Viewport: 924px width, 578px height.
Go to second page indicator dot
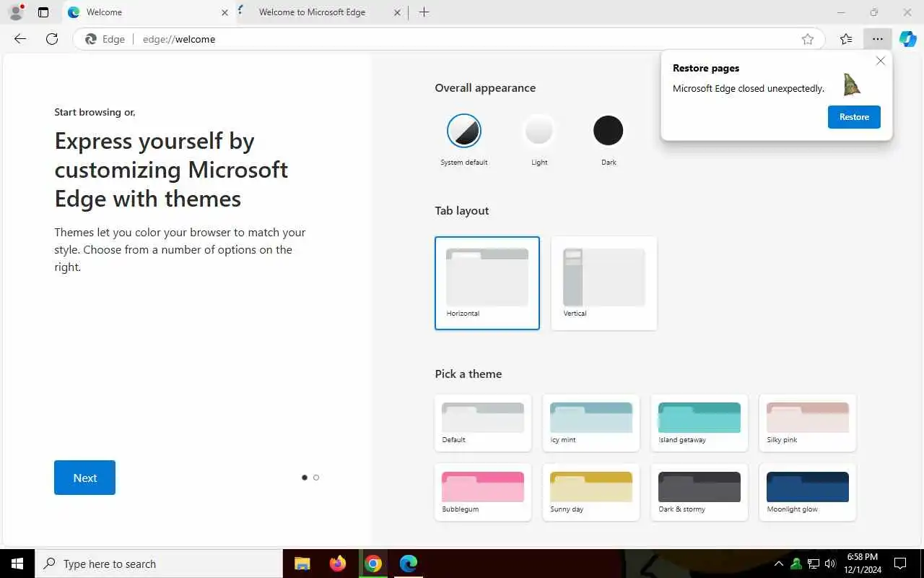click(316, 478)
